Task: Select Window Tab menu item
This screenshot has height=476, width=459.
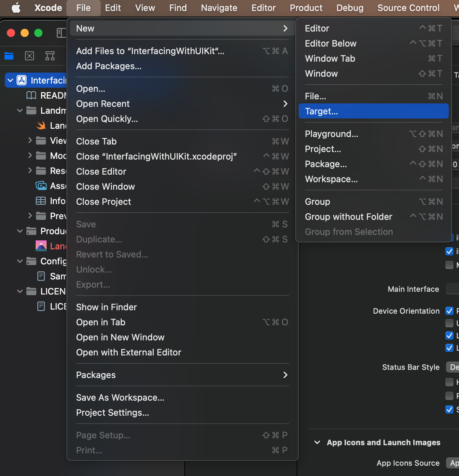Action: pos(373,59)
